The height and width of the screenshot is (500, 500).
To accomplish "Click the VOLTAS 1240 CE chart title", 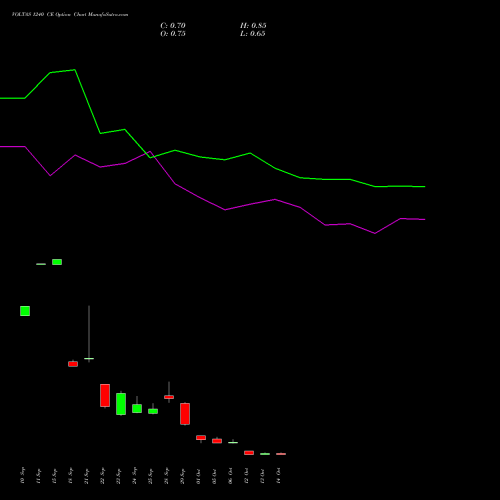I will 70,15.
